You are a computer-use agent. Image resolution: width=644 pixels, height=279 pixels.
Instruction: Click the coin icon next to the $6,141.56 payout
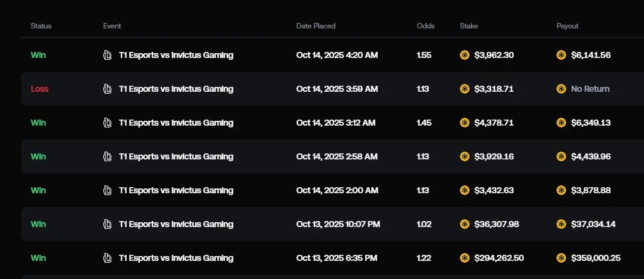[x=561, y=55]
